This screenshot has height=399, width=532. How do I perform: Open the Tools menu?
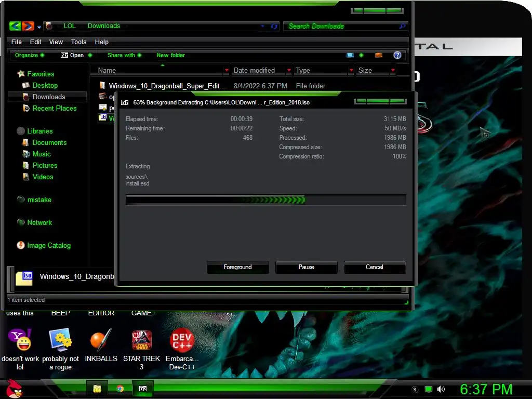click(x=79, y=42)
